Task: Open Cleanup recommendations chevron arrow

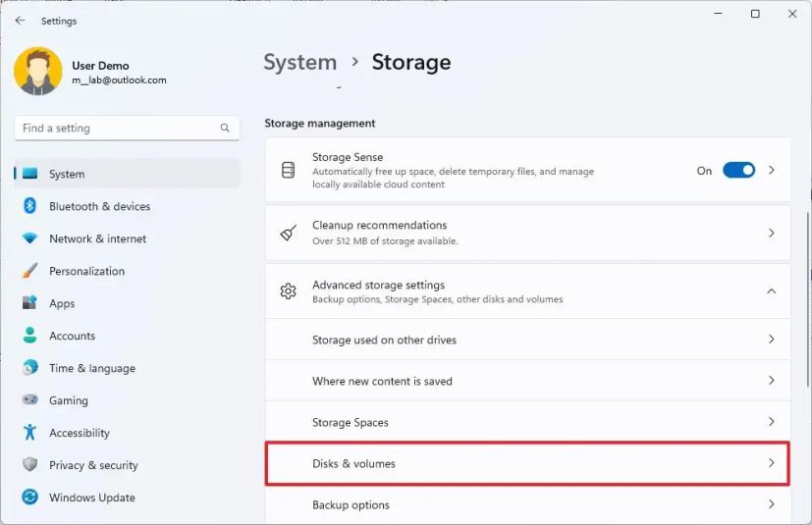Action: [771, 233]
